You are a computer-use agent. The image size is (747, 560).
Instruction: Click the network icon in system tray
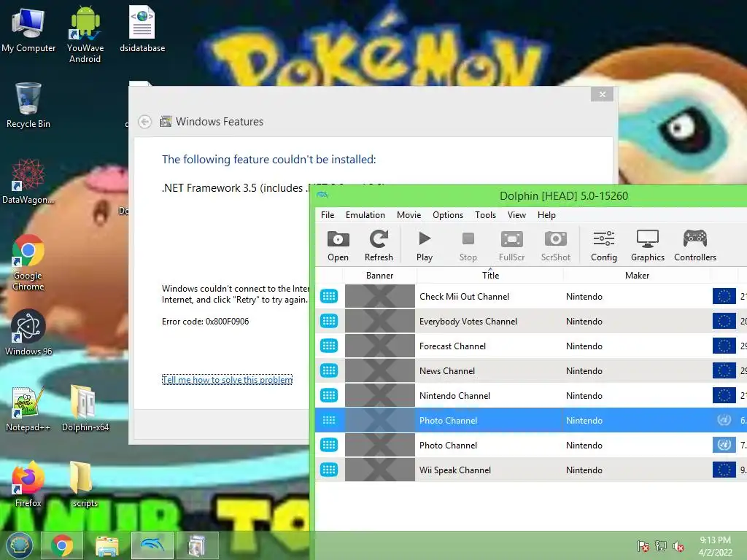[x=661, y=545]
